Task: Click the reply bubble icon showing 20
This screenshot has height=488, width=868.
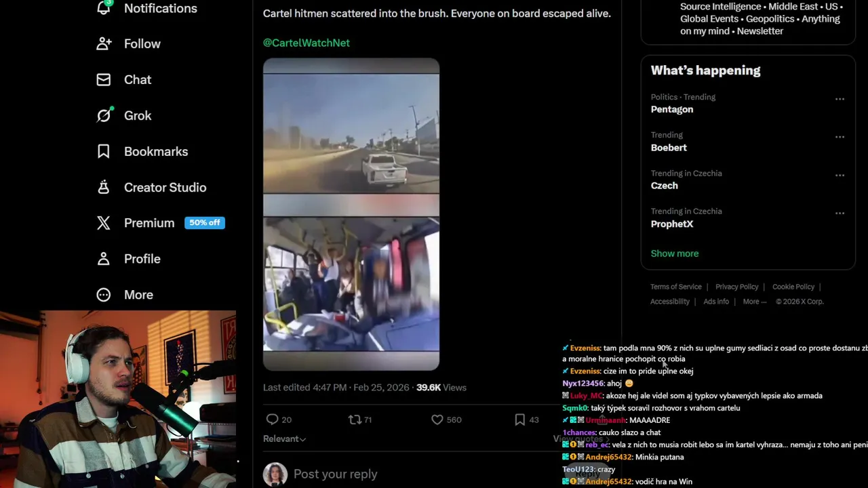Action: pyautogui.click(x=273, y=420)
